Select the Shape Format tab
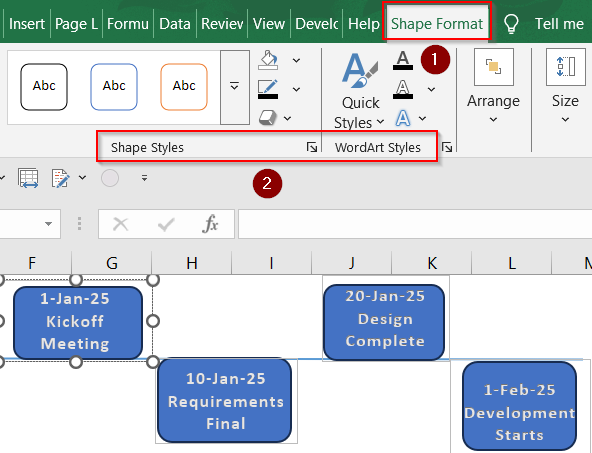592x453 pixels. pyautogui.click(x=437, y=24)
